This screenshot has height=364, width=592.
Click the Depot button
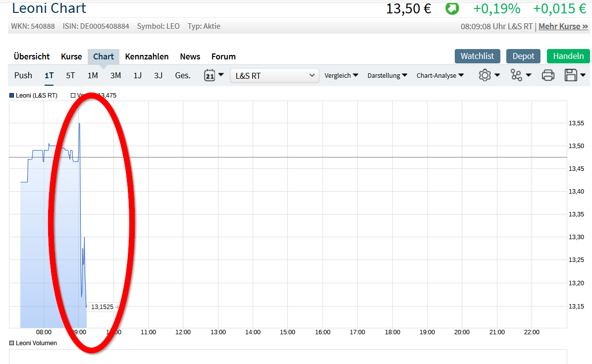pyautogui.click(x=523, y=56)
